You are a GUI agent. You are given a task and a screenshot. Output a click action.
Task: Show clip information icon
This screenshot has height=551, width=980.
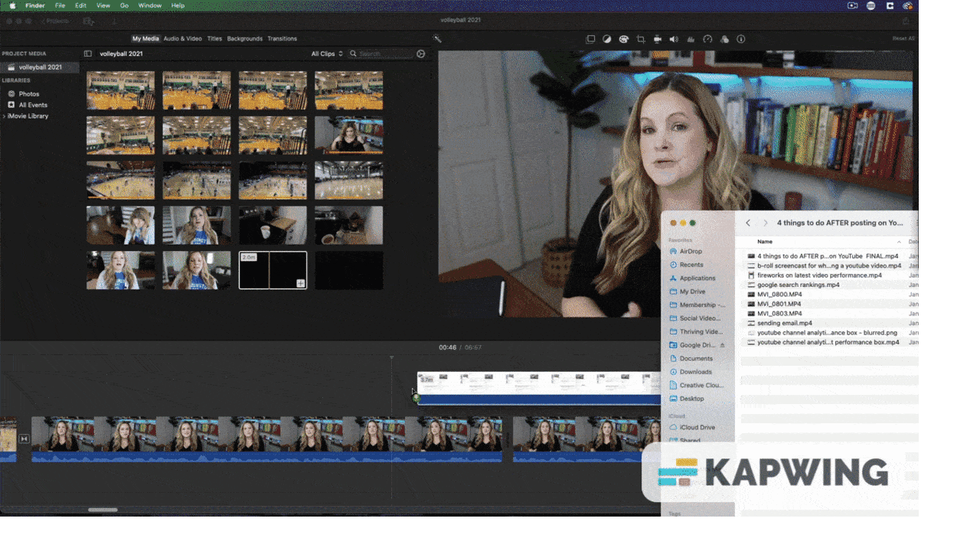point(740,39)
